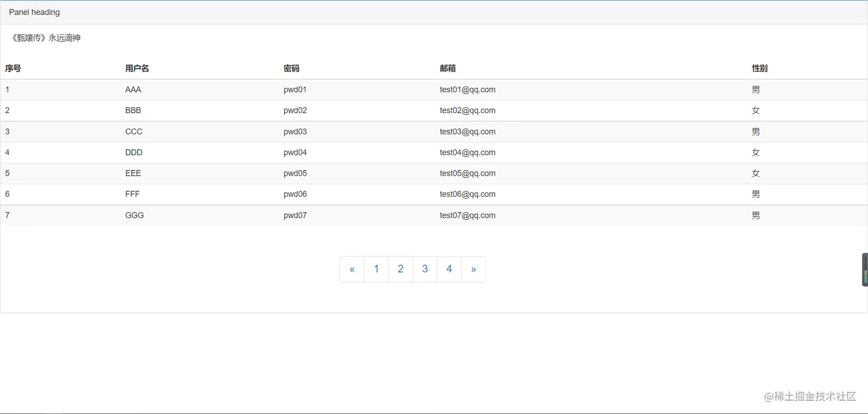Click the 密码 column header
868x414 pixels.
coord(292,68)
